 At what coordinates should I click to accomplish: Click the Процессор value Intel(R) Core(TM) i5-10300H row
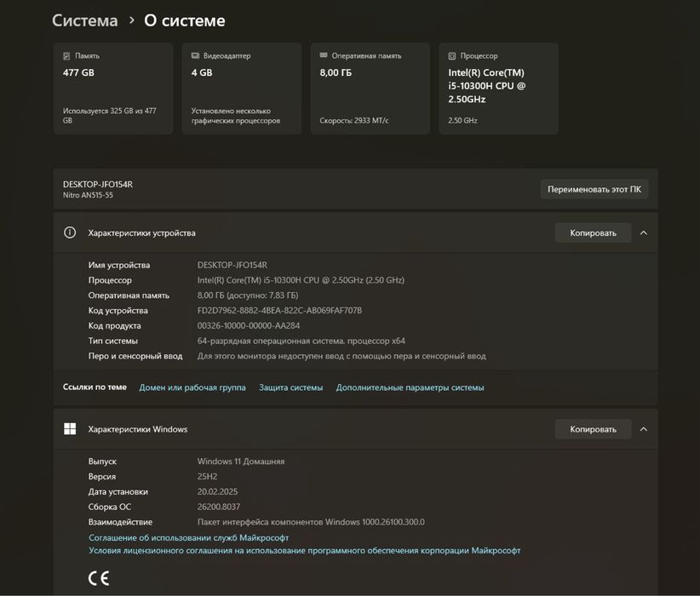pos(301,280)
